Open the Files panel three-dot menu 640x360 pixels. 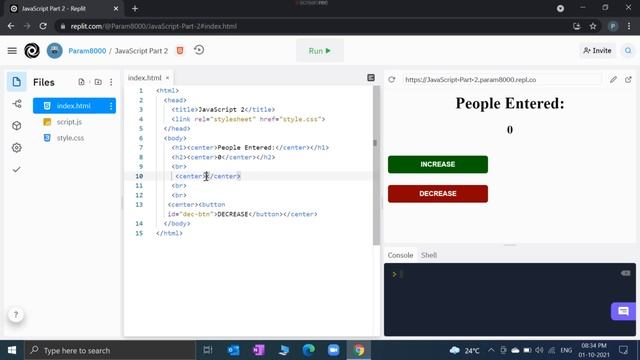(111, 82)
